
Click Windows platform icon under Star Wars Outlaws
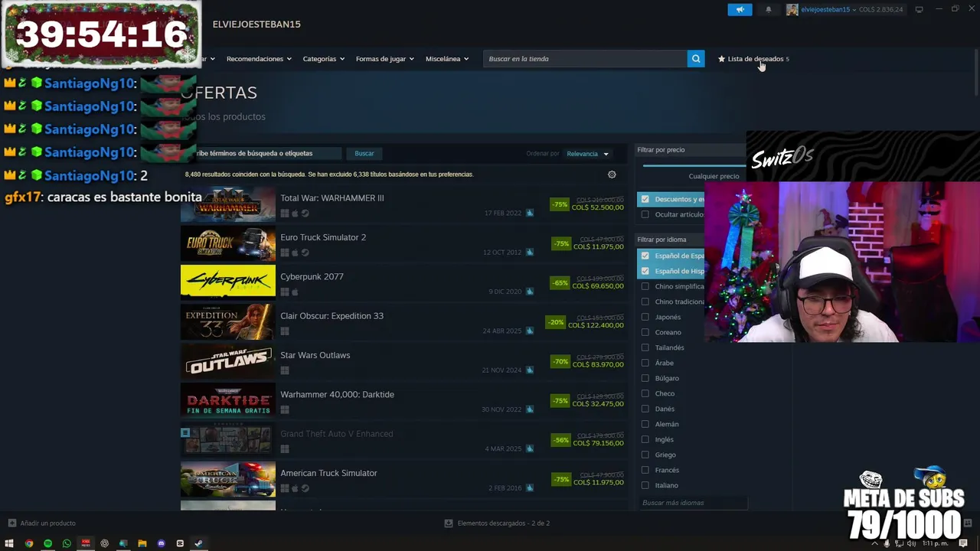pyautogui.click(x=285, y=370)
